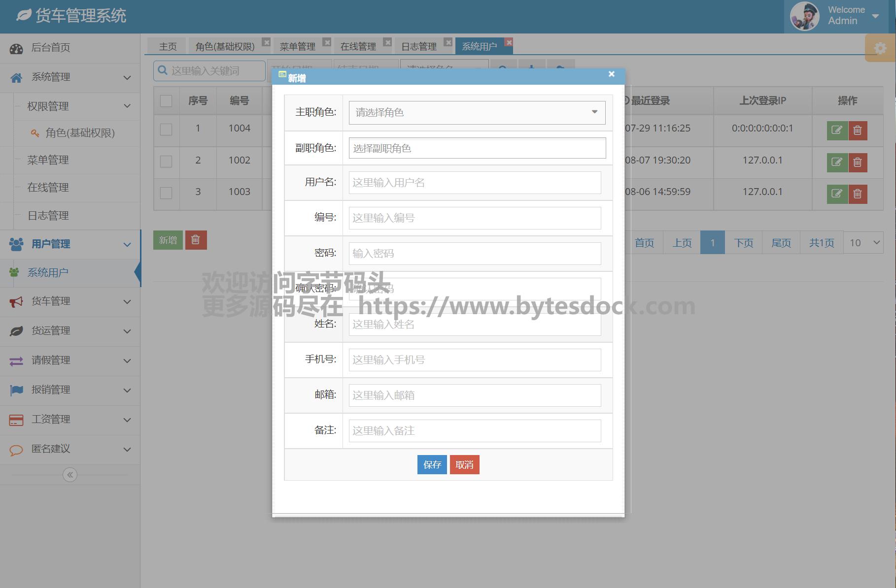The height and width of the screenshot is (588, 896).
Task: Open the page size dropdown showing 10
Action: (x=863, y=243)
